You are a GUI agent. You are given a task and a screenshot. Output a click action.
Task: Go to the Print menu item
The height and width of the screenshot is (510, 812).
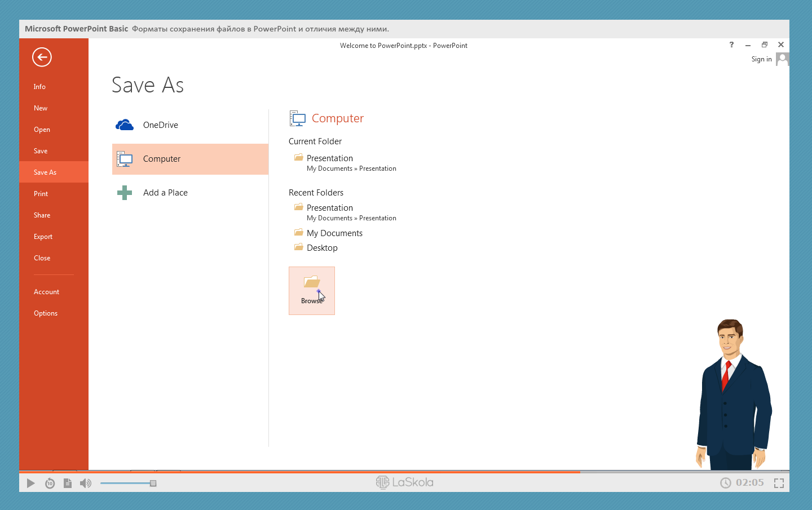41,194
